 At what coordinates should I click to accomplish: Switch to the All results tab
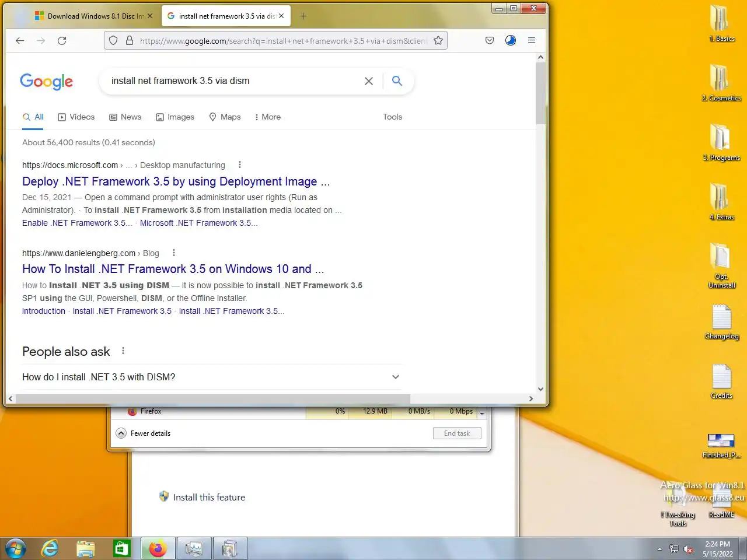(x=33, y=117)
